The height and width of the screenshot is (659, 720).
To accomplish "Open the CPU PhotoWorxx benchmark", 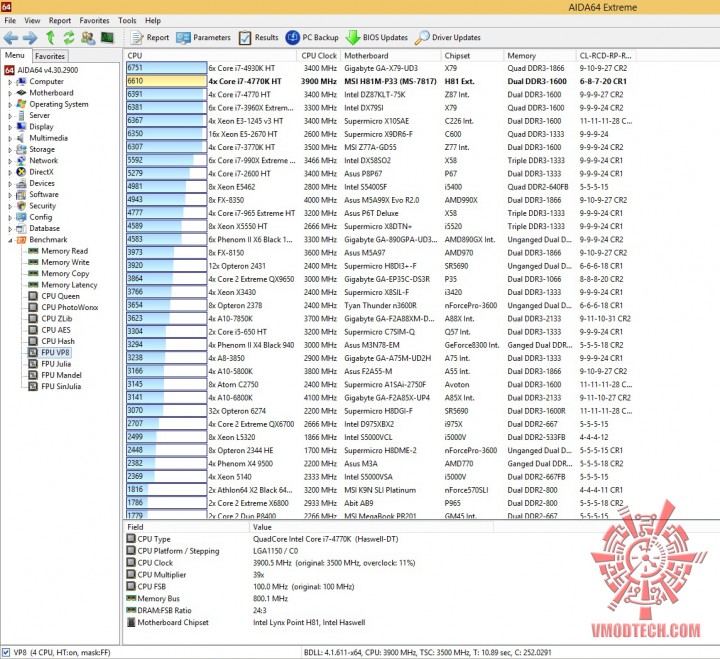I will click(x=63, y=308).
